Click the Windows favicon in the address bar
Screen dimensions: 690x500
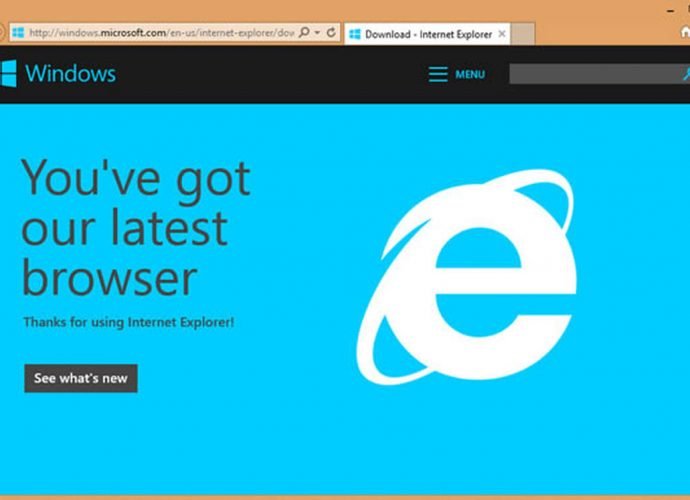point(18,33)
